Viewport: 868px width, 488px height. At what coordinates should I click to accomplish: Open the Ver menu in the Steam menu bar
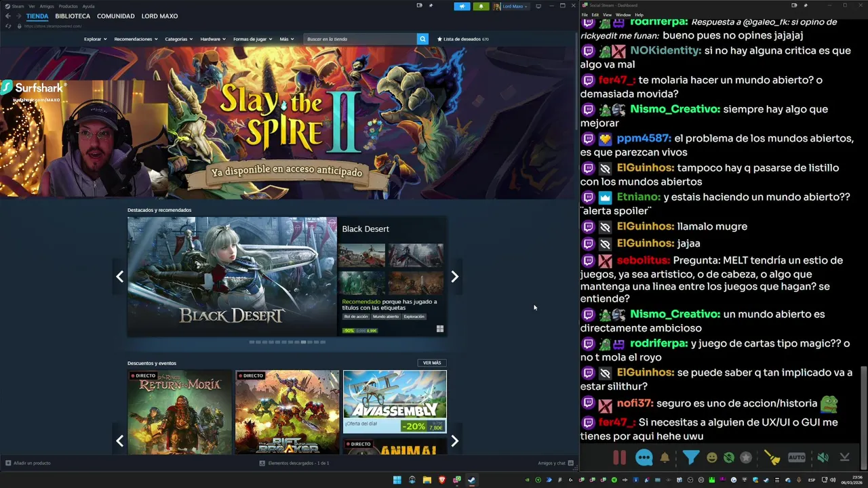click(x=32, y=6)
